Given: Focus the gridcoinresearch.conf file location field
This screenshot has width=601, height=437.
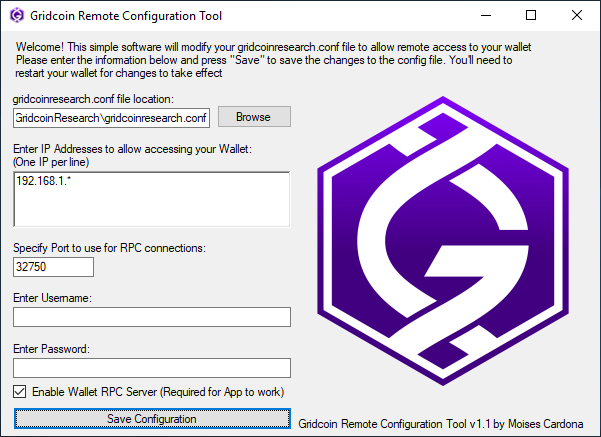Looking at the screenshot, I should [x=112, y=118].
